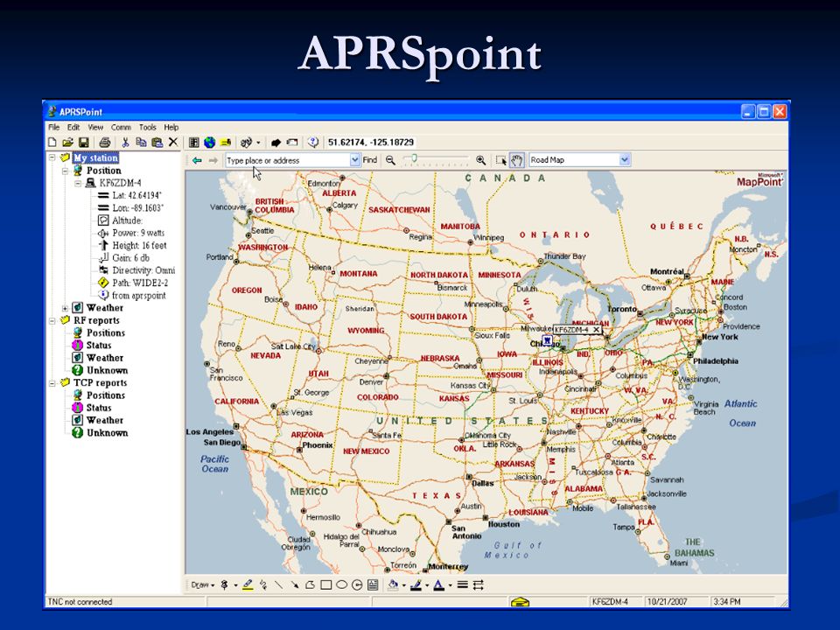
Task: Open the fill color dropdown arrow
Action: coord(404,585)
